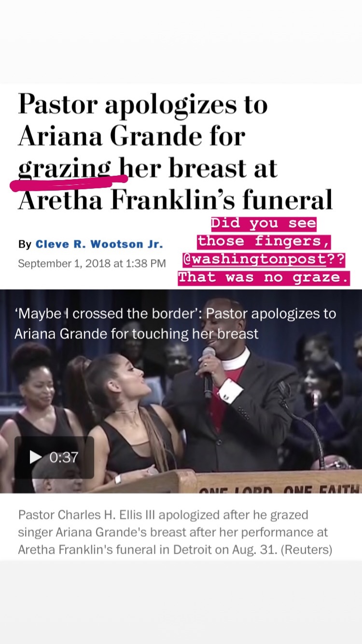Play the 0:37 video
The height and width of the screenshot is (644, 362).
54,457
